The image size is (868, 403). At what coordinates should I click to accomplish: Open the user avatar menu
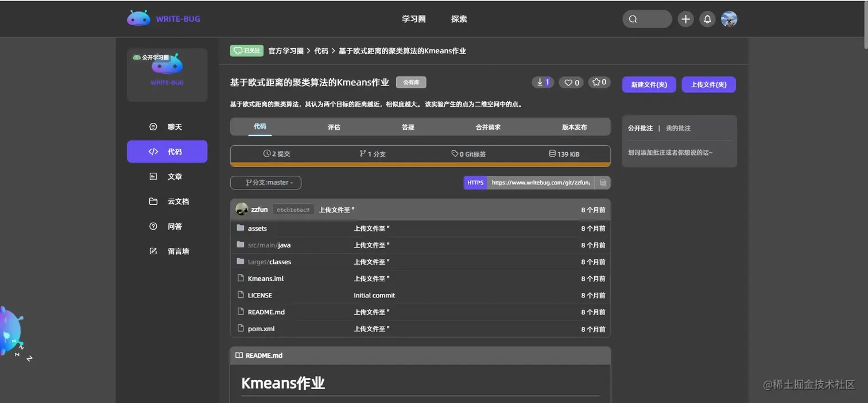729,19
